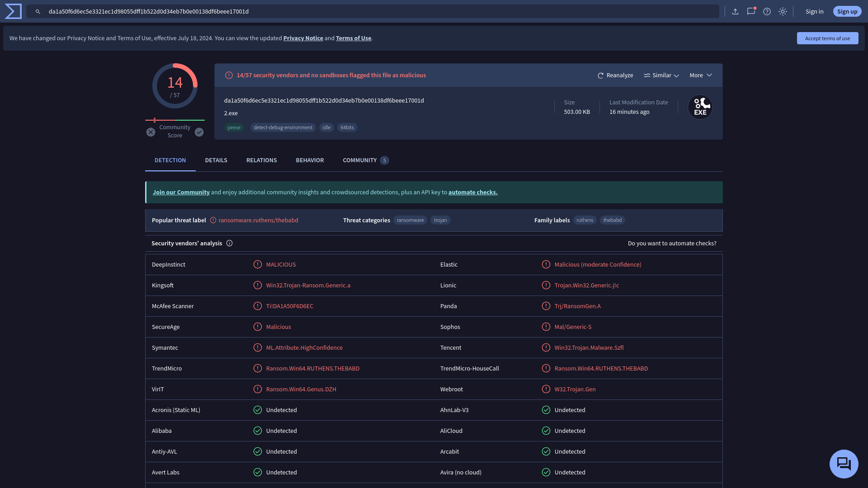Open the Privacy Notice link
This screenshot has width=868, height=488.
coord(303,38)
